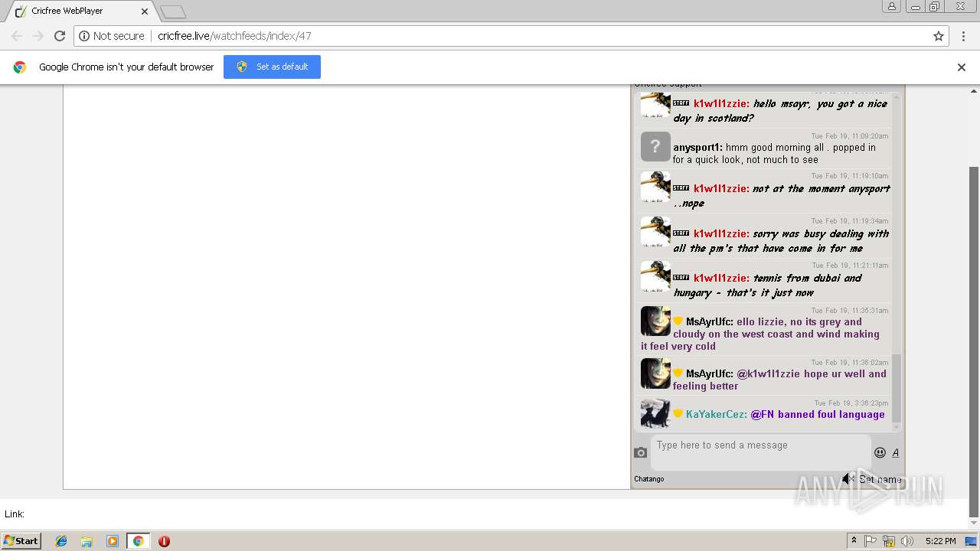Click anysport1 question mark avatar
This screenshot has width=980, height=551.
pos(655,146)
